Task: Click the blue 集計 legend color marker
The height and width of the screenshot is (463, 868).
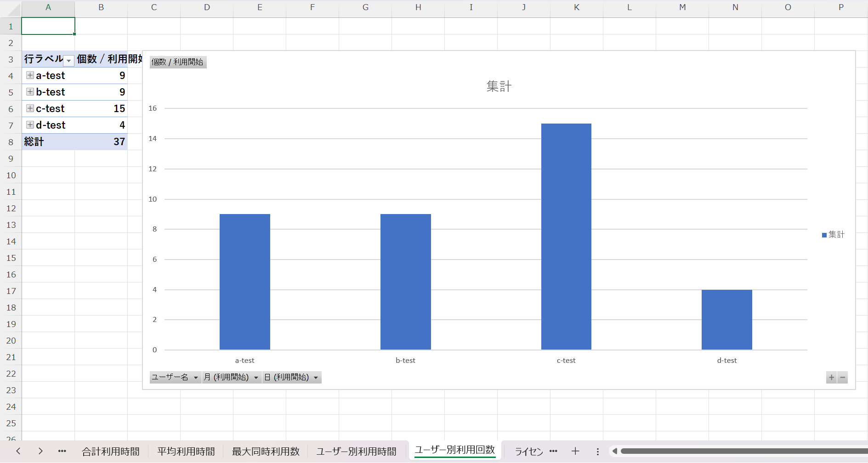Action: [x=824, y=235]
